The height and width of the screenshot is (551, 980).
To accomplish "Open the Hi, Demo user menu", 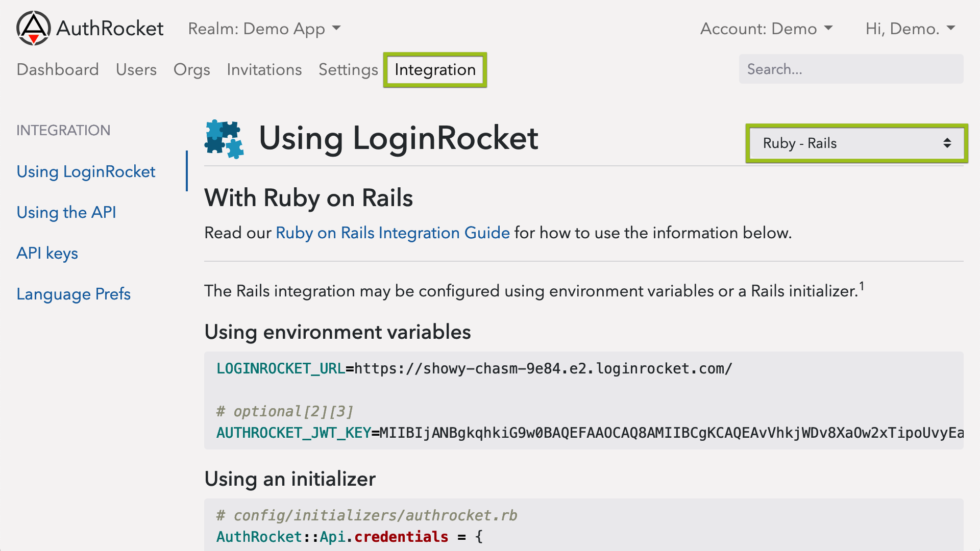I will 910,29.
